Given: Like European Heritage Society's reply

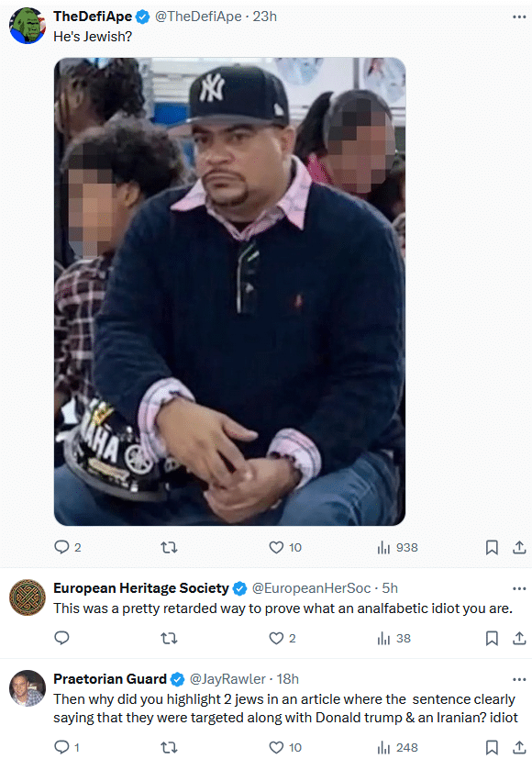Looking at the screenshot, I should click(x=282, y=639).
